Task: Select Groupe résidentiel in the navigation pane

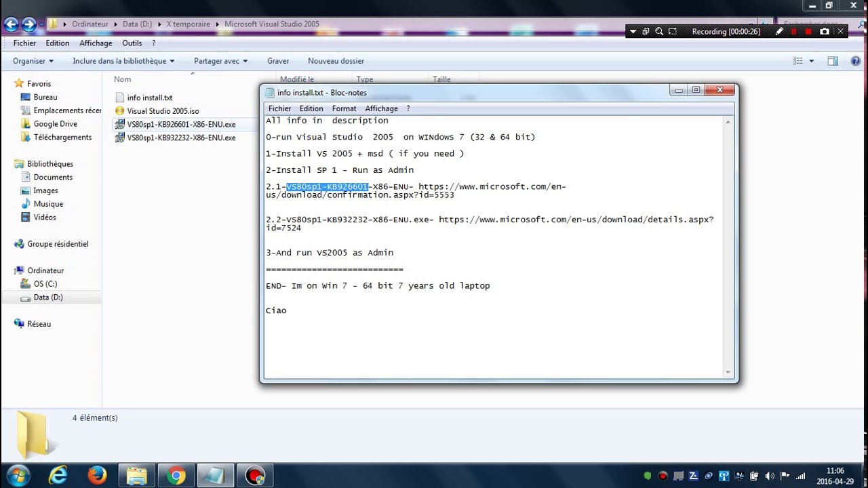Action: click(58, 244)
